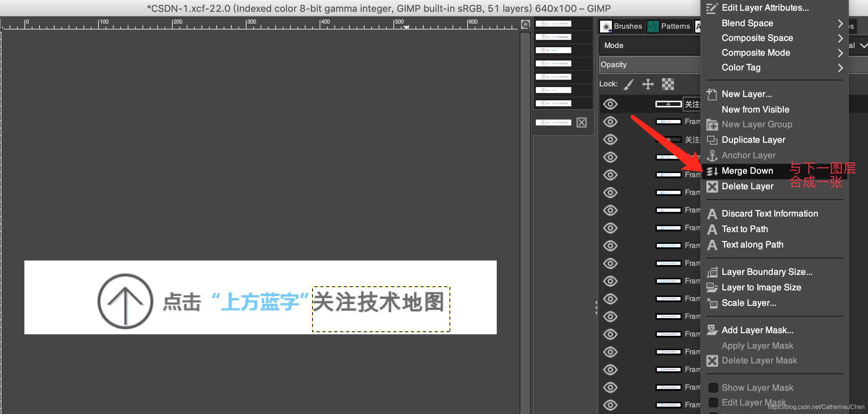Click the Duplicate Layer icon
This screenshot has height=414, width=868.
712,140
